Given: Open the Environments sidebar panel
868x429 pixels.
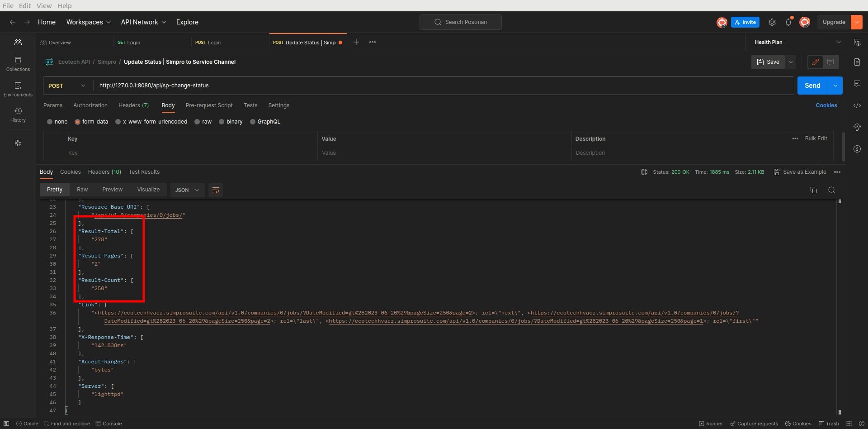Looking at the screenshot, I should point(18,90).
